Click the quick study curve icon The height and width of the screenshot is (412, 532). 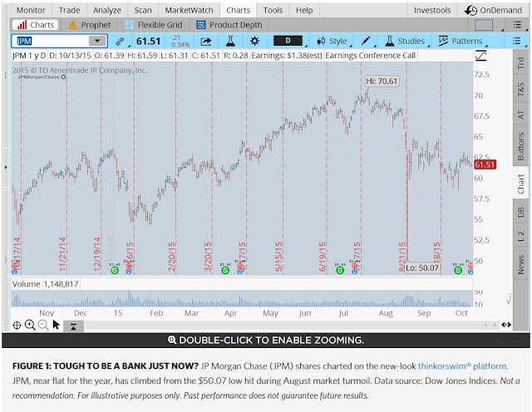480,56
